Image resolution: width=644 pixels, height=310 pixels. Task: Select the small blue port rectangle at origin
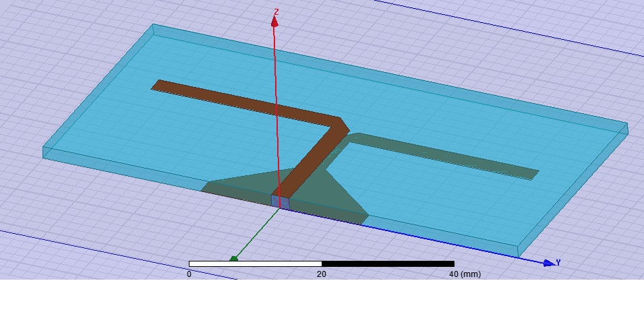click(x=281, y=201)
